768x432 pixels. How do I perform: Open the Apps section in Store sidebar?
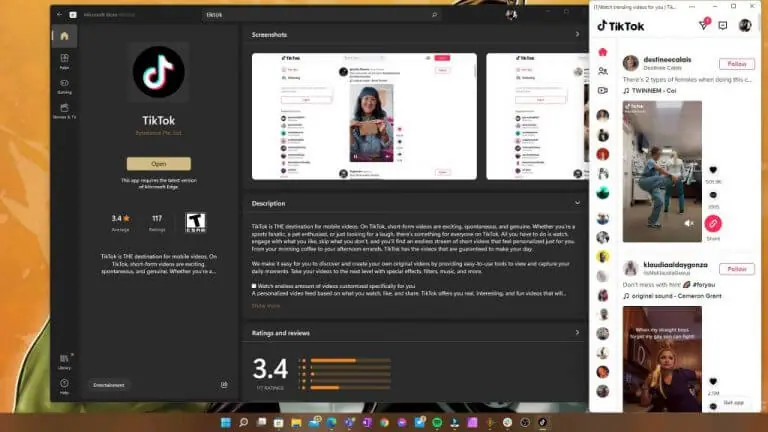point(64,61)
